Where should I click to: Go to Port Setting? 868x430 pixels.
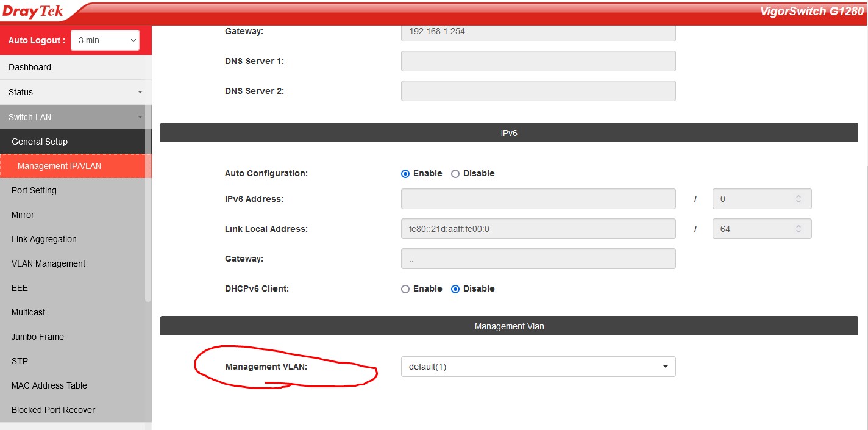(x=34, y=190)
